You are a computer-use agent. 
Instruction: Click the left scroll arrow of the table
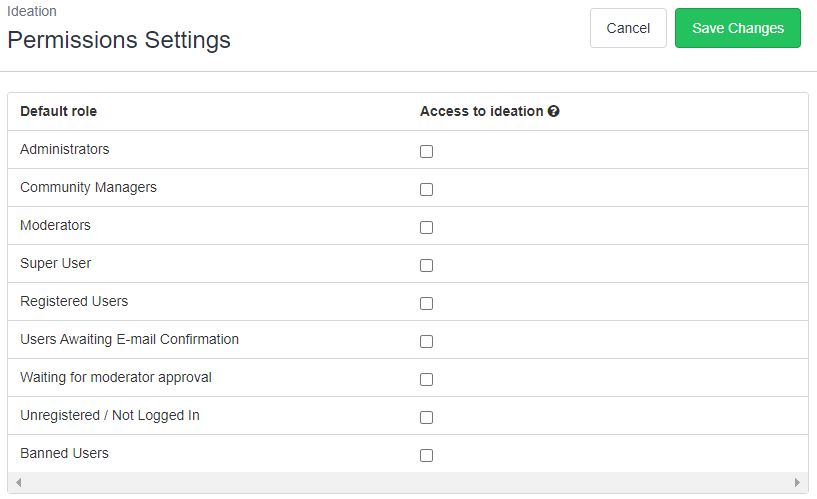pos(18,482)
